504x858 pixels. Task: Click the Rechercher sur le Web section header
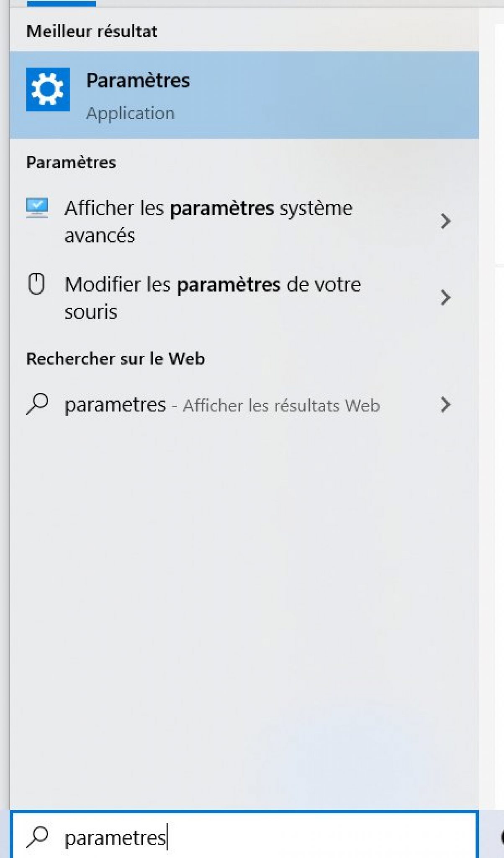116,358
